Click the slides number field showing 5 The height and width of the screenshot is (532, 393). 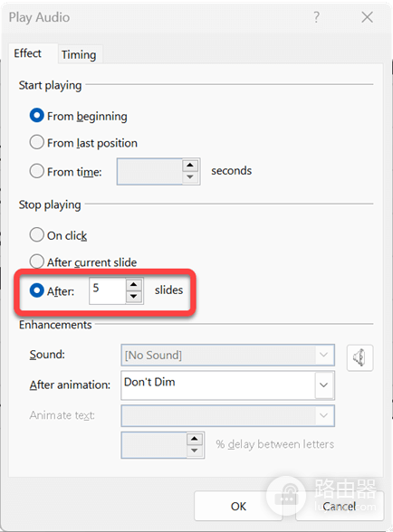(108, 290)
